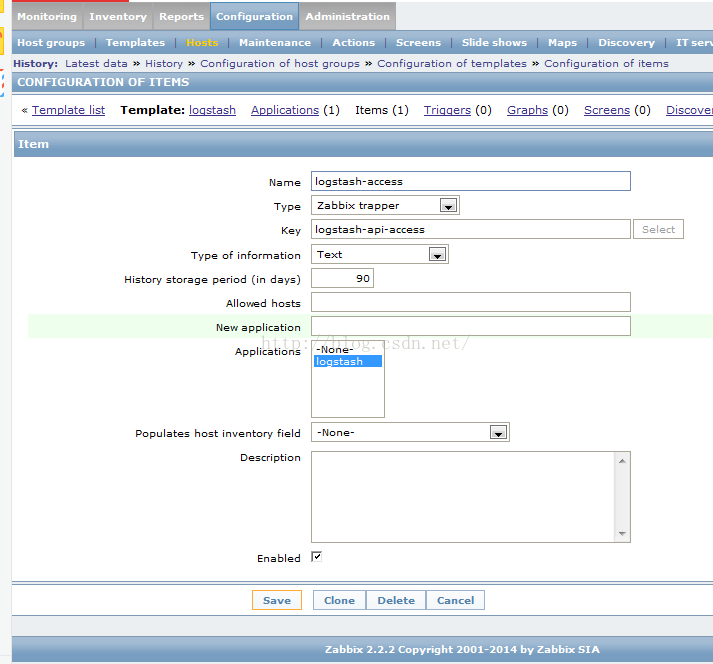The height and width of the screenshot is (664, 713).
Task: Go to Host groups submenu
Action: [51, 42]
